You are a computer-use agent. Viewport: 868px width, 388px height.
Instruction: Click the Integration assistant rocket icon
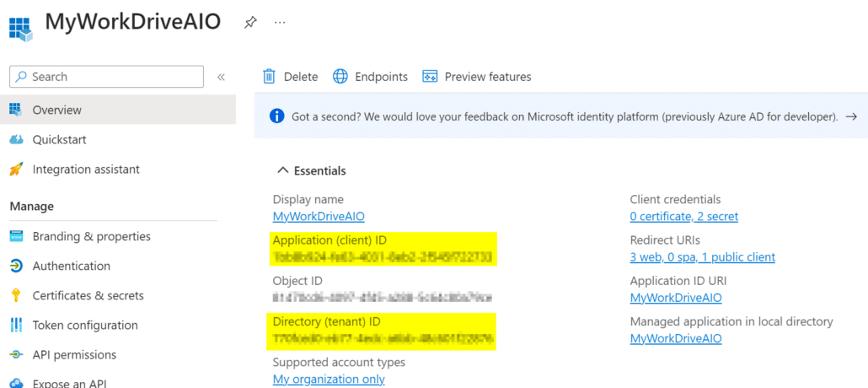(x=16, y=169)
